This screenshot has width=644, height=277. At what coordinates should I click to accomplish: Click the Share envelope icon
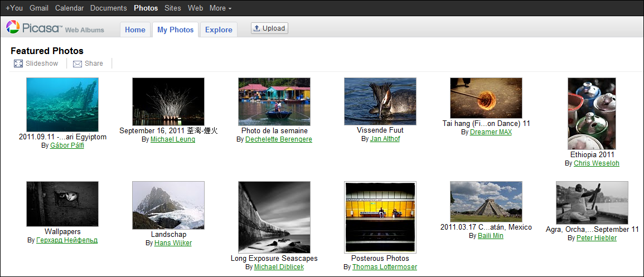77,64
